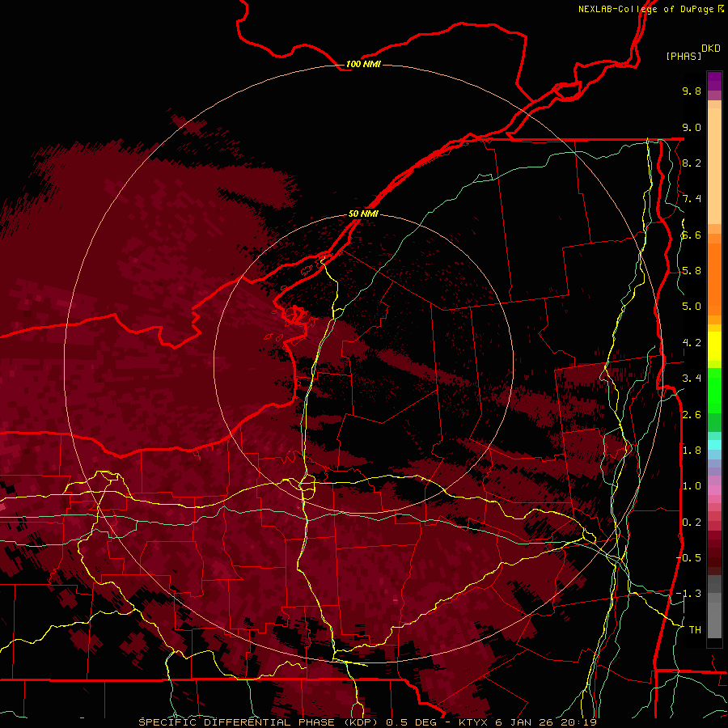Click the 4.2 value on the color scale
Image resolution: width=728 pixels, height=728 pixels.
click(692, 343)
